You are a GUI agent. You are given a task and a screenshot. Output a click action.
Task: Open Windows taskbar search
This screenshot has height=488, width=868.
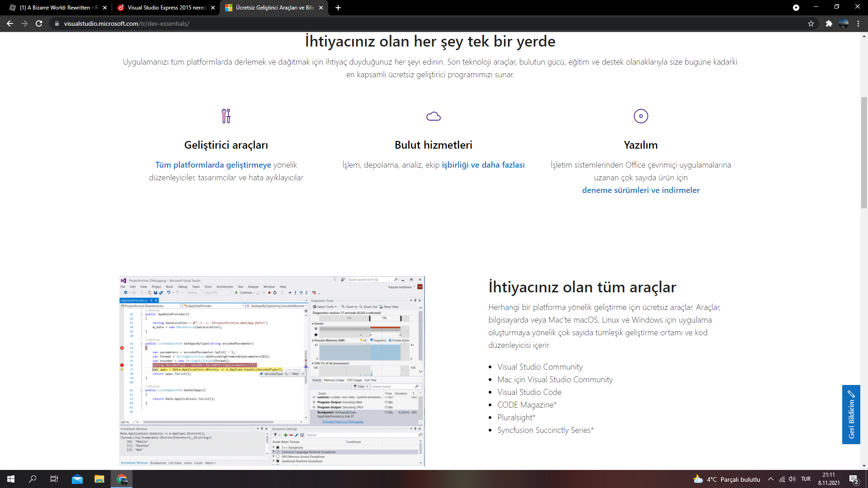(33, 479)
